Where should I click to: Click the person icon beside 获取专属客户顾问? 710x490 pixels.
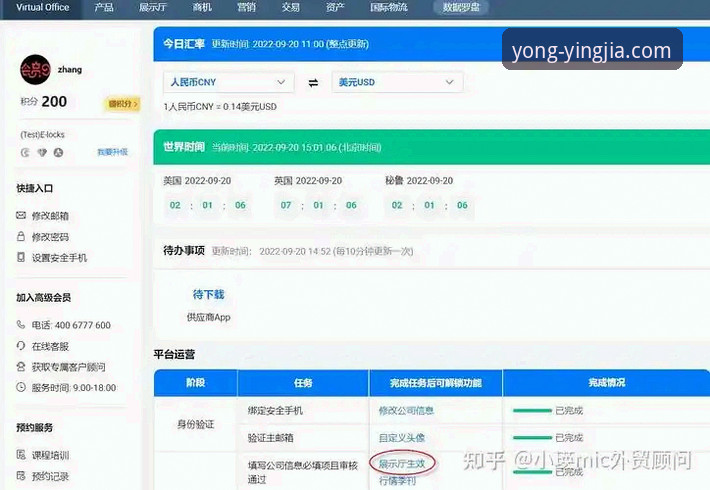[x=21, y=366]
